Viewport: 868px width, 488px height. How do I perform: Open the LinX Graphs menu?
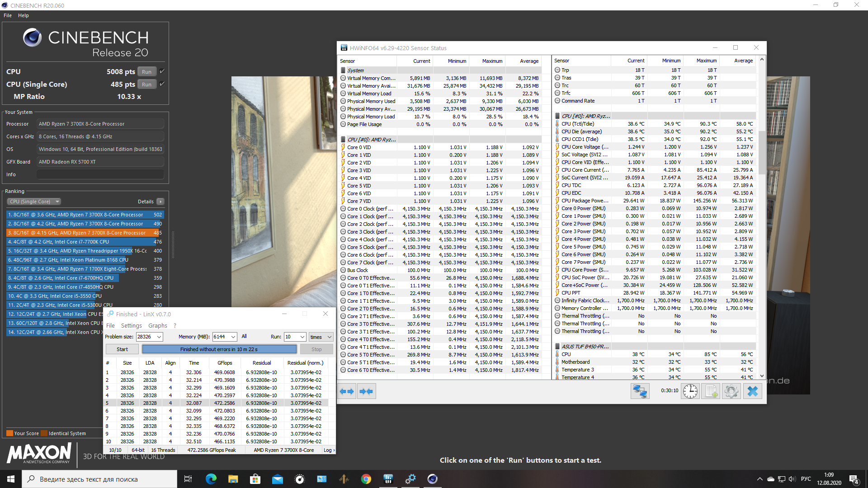(157, 325)
